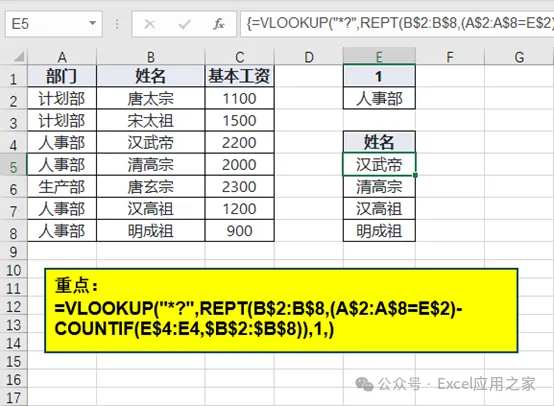Click the Select All corner triangle

(x=18, y=57)
